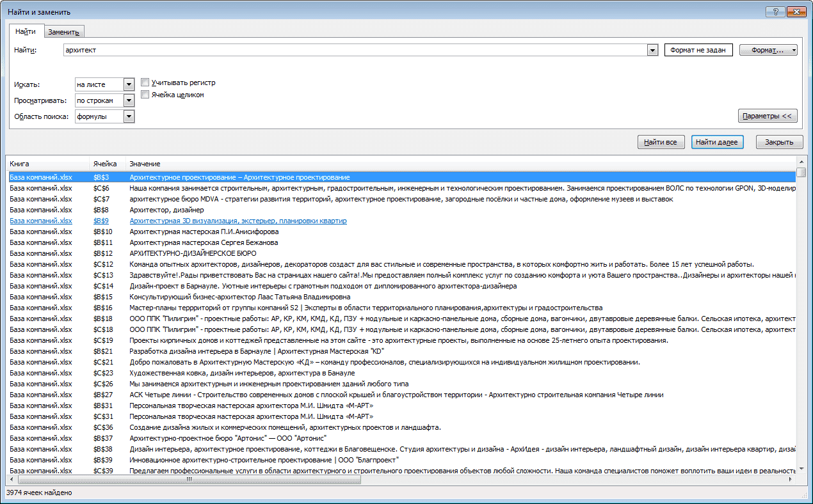Select result row for cell $C$31

[401, 416]
